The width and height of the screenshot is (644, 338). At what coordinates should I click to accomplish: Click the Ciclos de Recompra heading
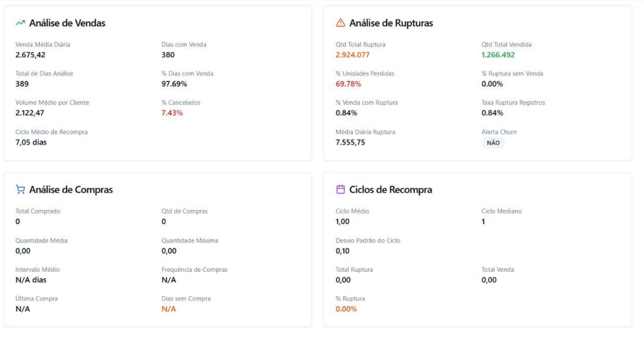[390, 190]
